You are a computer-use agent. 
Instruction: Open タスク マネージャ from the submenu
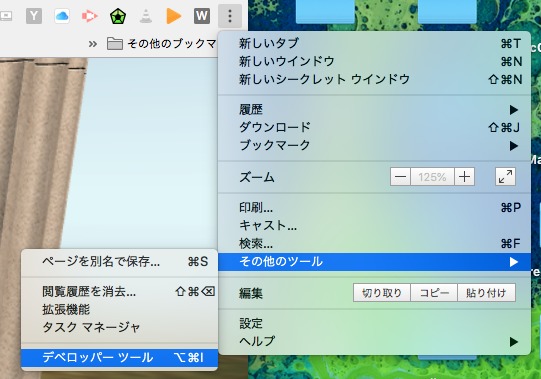119,327
